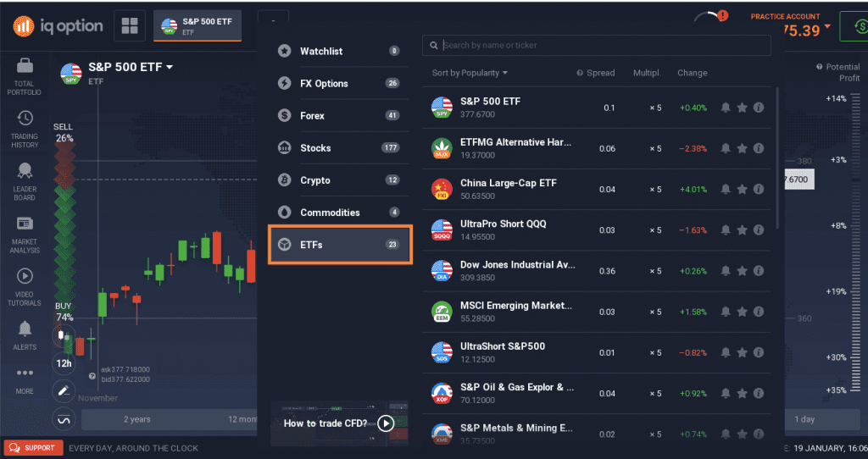Select the ETFMG Alternative Harvest row name
Image resolution: width=868 pixels, height=459 pixels.
click(515, 142)
